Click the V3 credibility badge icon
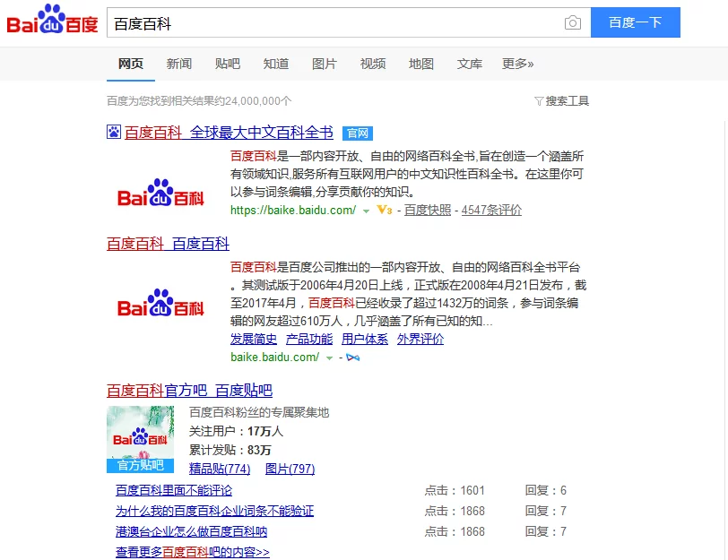Image resolution: width=728 pixels, height=560 pixels. (384, 211)
